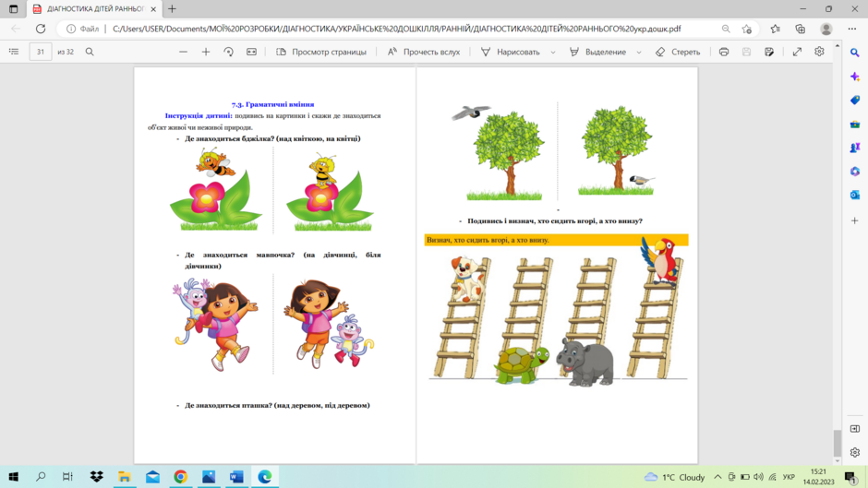Open Просмотр страницы view options
Viewport: 868px width, 488px height.
(321, 52)
